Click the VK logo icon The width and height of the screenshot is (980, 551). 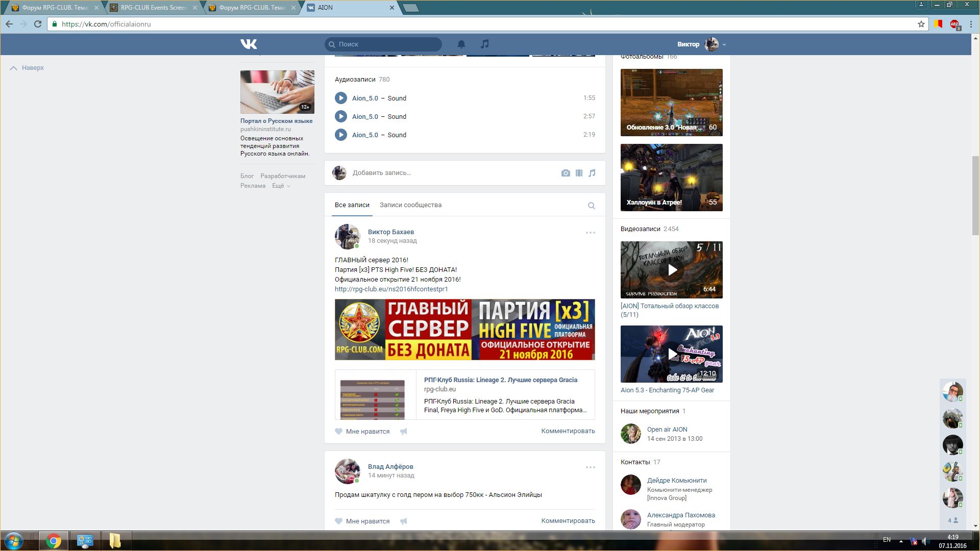point(249,44)
